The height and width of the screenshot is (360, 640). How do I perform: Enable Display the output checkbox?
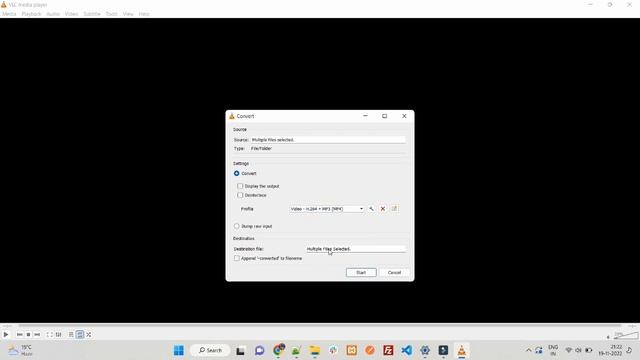click(240, 186)
